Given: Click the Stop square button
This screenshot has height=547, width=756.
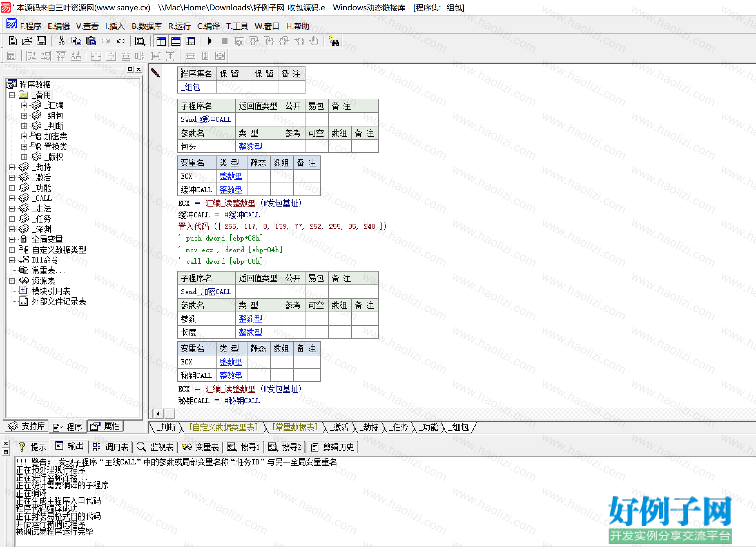Looking at the screenshot, I should pyautogui.click(x=225, y=41).
